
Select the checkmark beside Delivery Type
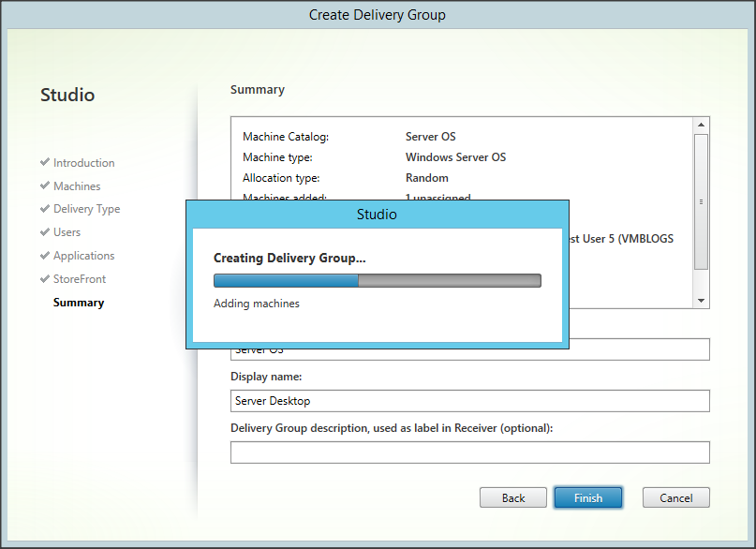pos(45,209)
